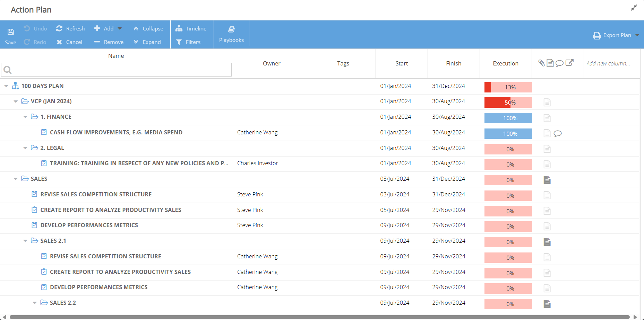Click the CASH FLOW IMPROVEMENTS task icon
644x320 pixels.
[44, 132]
